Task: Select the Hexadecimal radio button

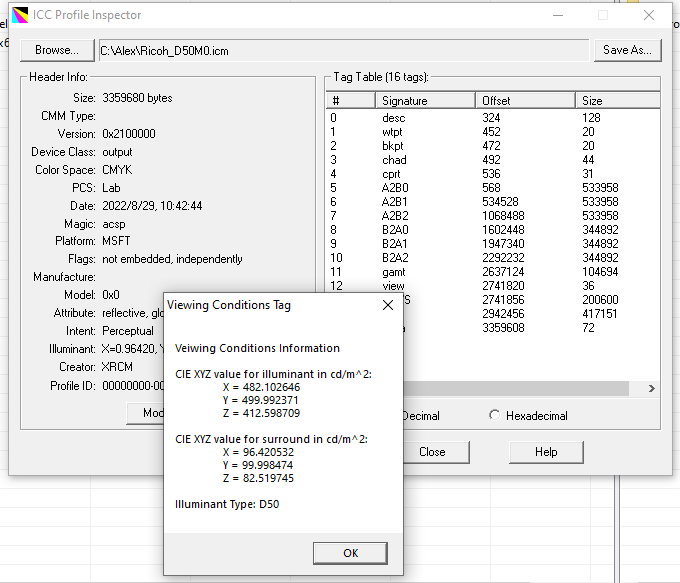Action: pos(494,416)
